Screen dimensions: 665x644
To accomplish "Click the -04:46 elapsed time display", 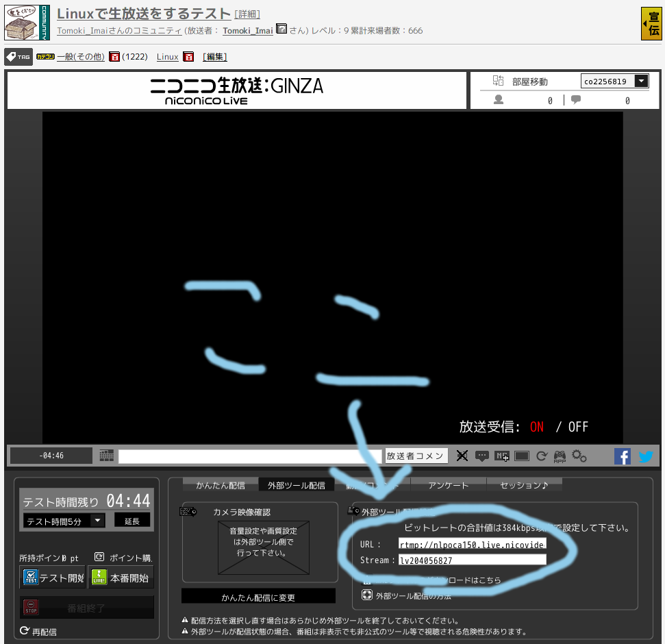I will coord(51,456).
